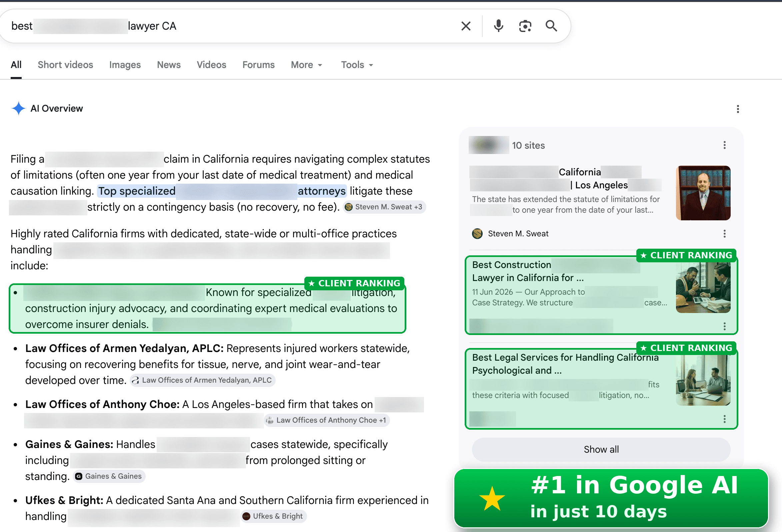Open Best Legal Services for Handling California result
782x532 pixels.
(565, 364)
